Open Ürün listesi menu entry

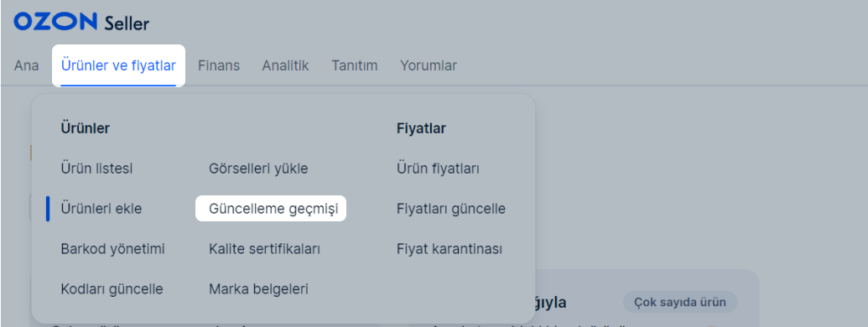coord(97,169)
